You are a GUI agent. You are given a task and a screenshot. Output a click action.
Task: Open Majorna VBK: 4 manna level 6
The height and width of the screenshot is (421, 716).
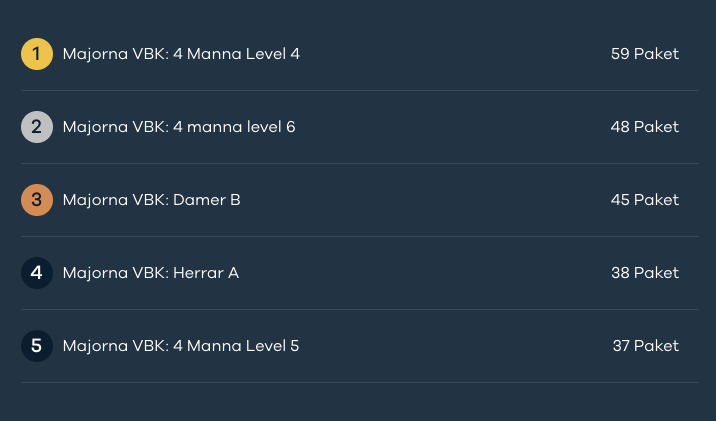tap(179, 127)
